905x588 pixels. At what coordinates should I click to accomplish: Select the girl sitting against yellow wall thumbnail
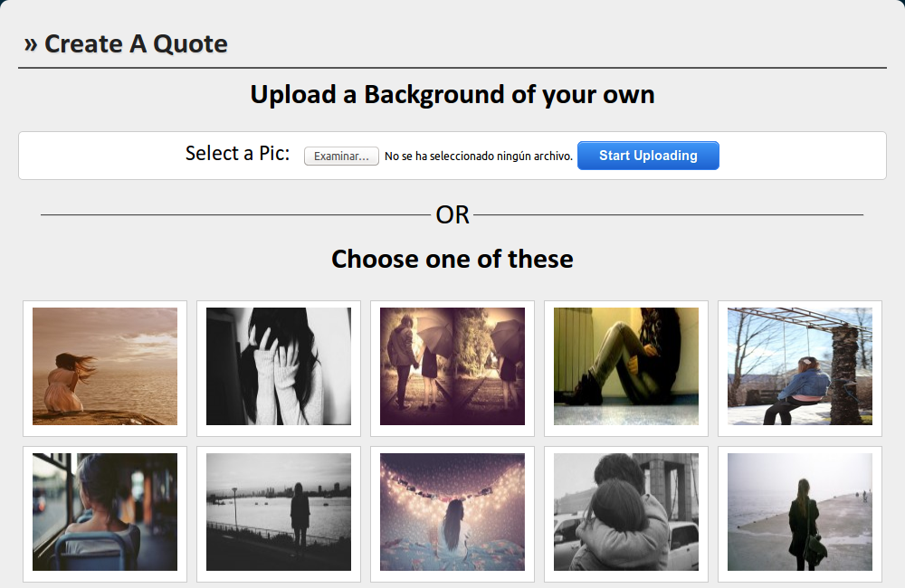click(626, 366)
